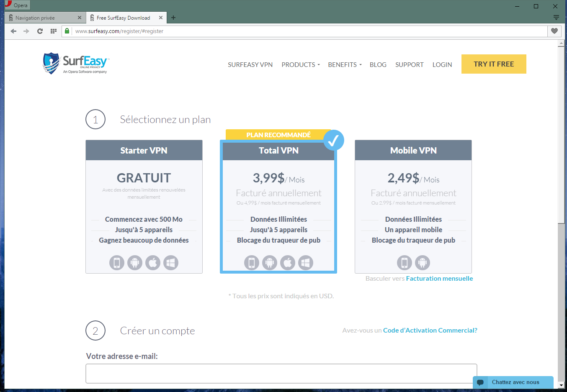Click the blue checkmark on Total VPN
This screenshot has height=392, width=567.
[x=333, y=140]
